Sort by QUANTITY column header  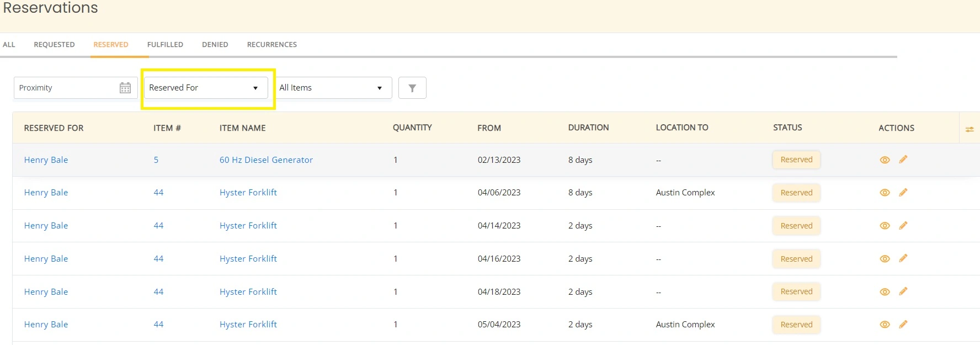(x=412, y=128)
